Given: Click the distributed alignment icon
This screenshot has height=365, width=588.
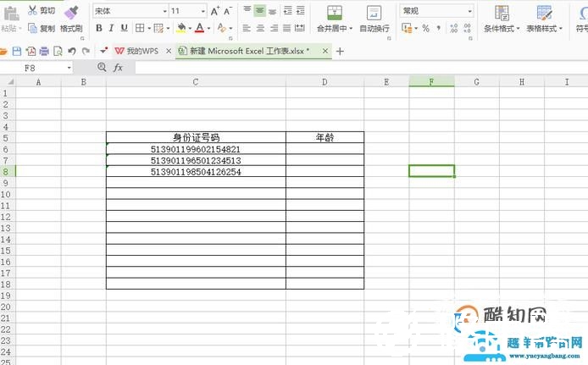Looking at the screenshot, I should 300,28.
